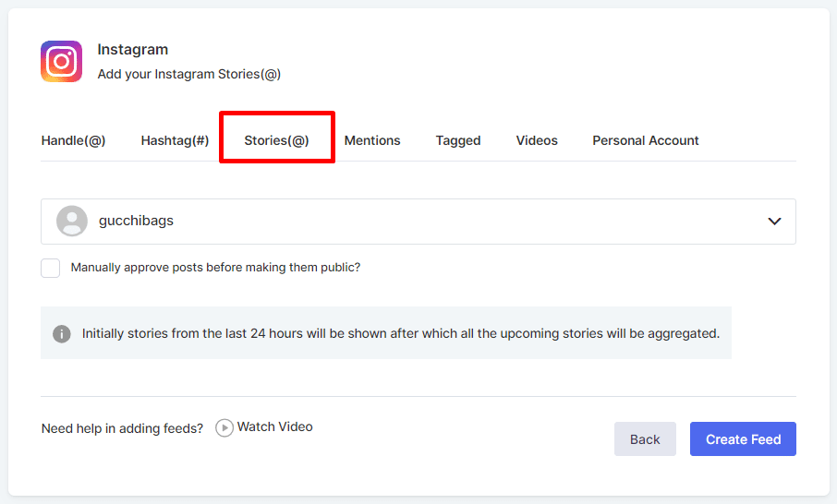Open the gucchibags account selector
The height and width of the screenshot is (504, 837).
[418, 222]
